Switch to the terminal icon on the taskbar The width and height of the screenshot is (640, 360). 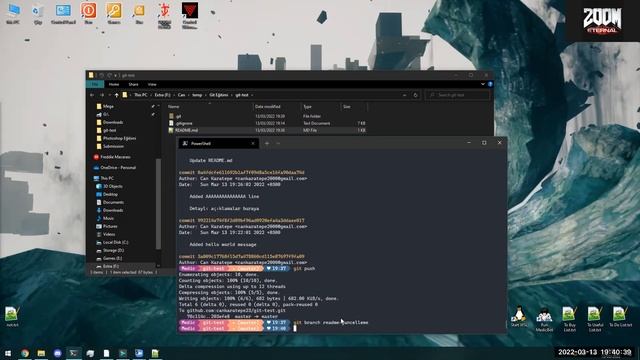(74, 353)
